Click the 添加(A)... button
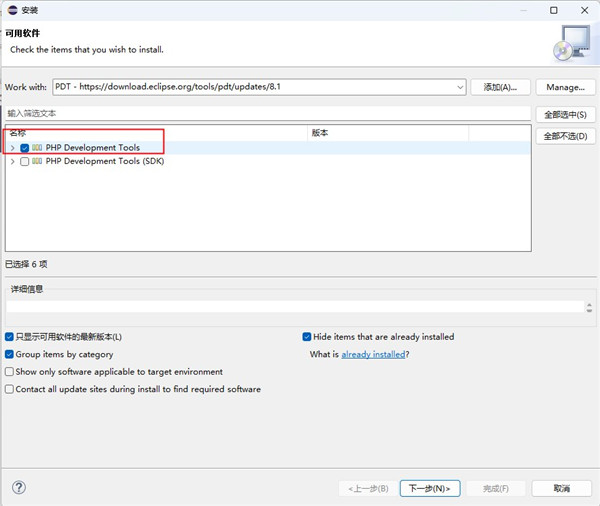 coord(500,87)
